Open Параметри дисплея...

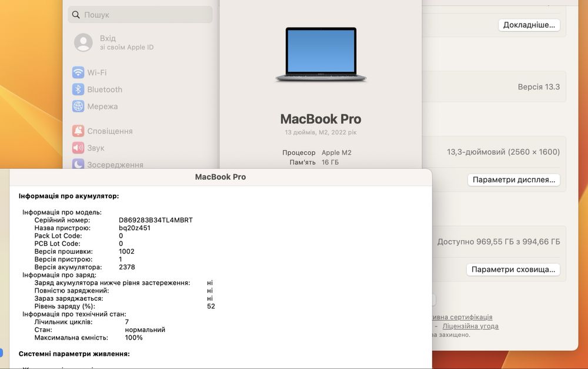[514, 180]
